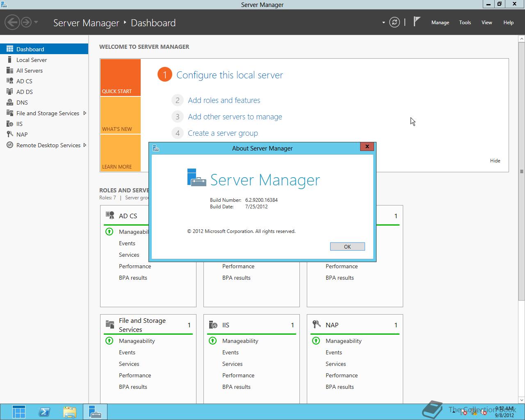Click the AD CS tile title
This screenshot has height=420, width=525.
click(x=128, y=216)
